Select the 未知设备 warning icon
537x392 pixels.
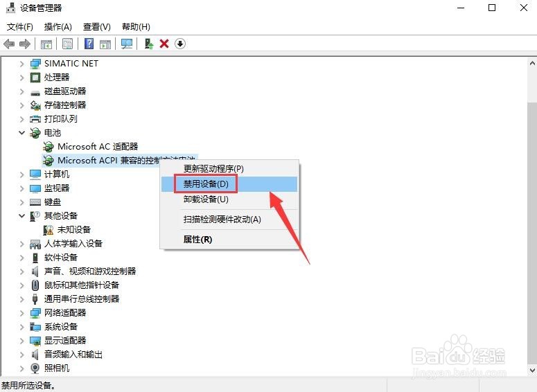click(x=49, y=230)
